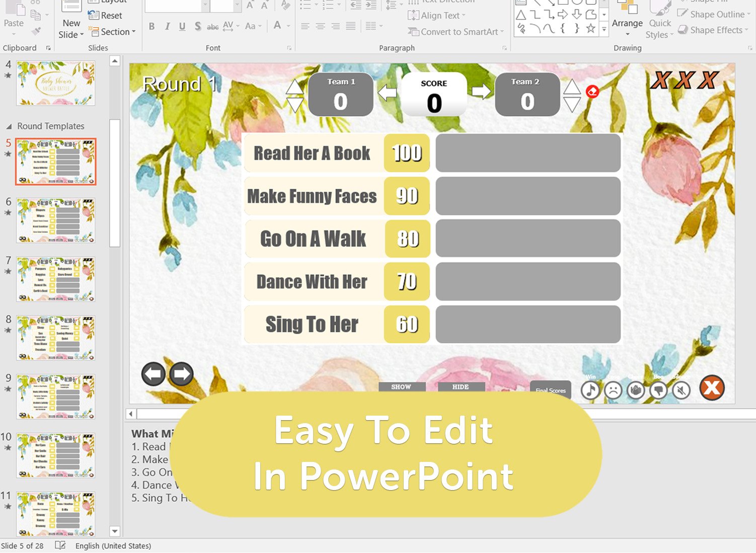Align text right in Paragraph group
This screenshot has height=553, width=756.
click(335, 26)
